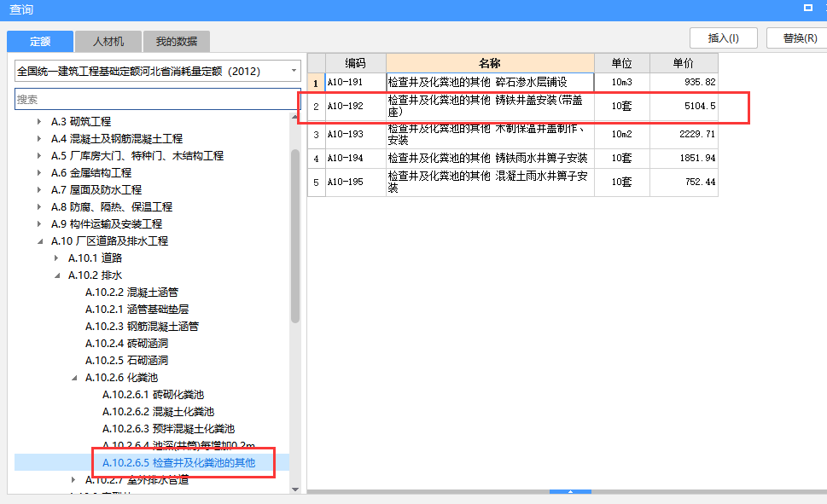The image size is (827, 504).
Task: Switch to the 定额 tab
Action: pyautogui.click(x=40, y=41)
